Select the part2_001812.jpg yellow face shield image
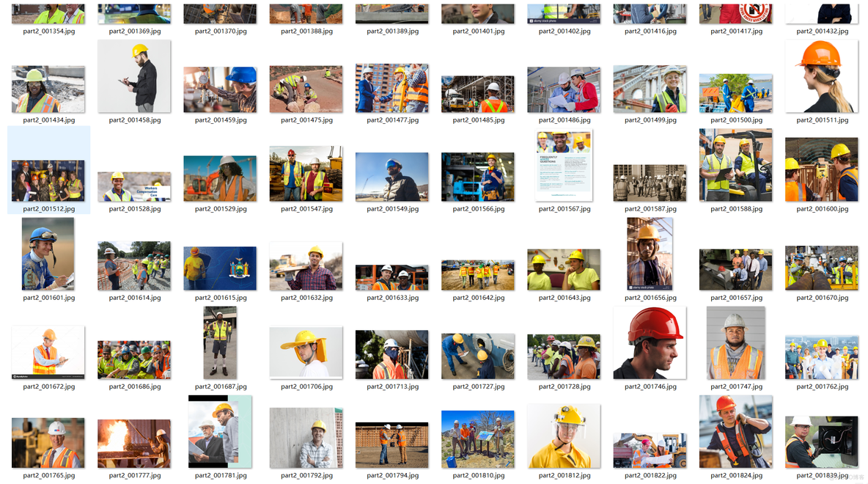 click(x=564, y=436)
